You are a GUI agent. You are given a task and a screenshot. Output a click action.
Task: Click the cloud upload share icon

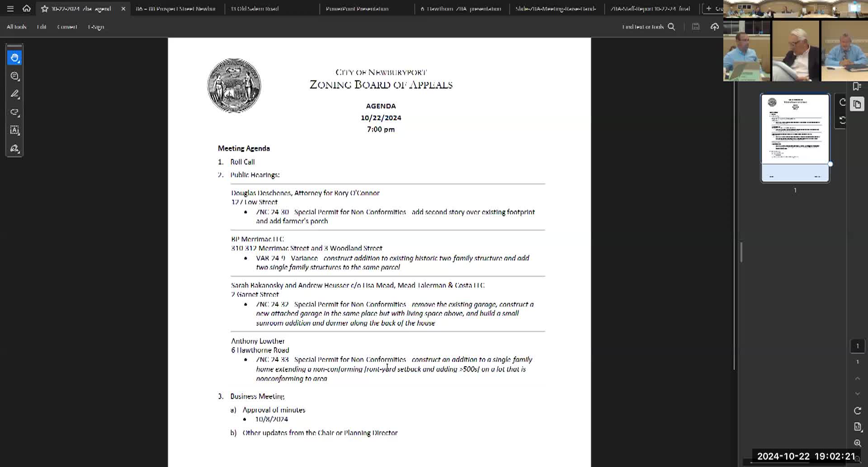pyautogui.click(x=714, y=27)
